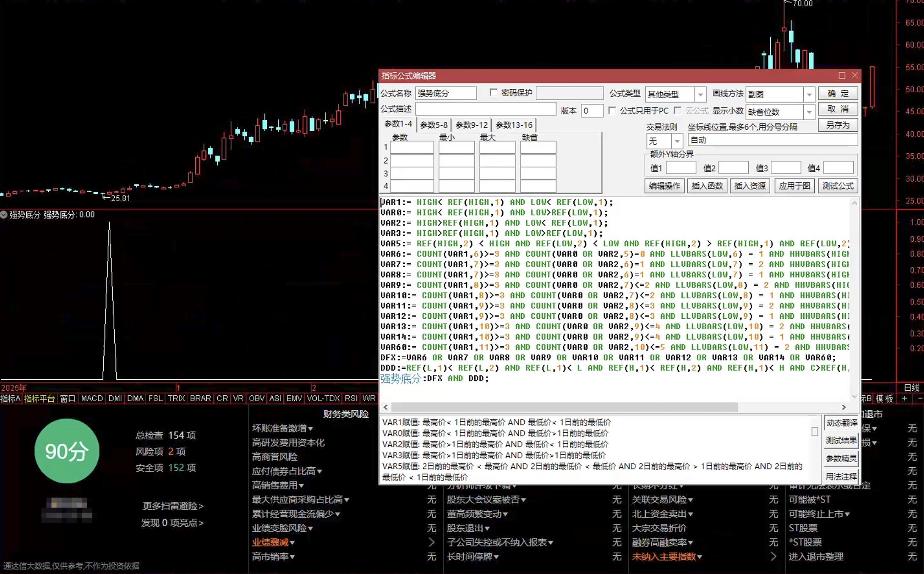Check 公式只用于PC option
The image size is (924, 574).
612,110
